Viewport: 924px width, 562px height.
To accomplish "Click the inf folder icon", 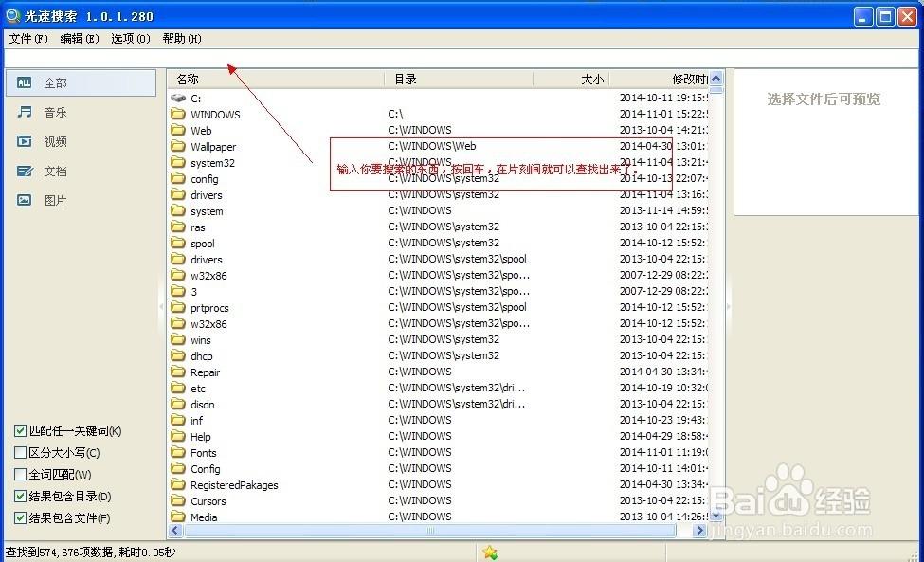I will (x=178, y=420).
